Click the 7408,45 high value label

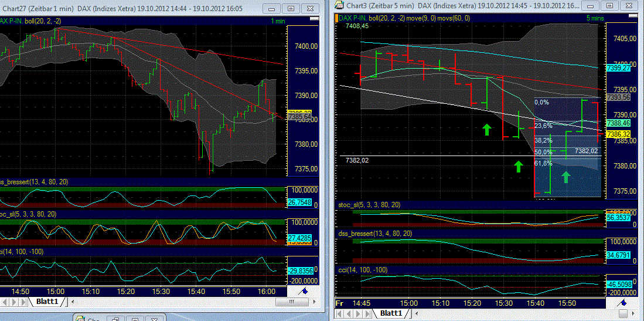(x=356, y=26)
